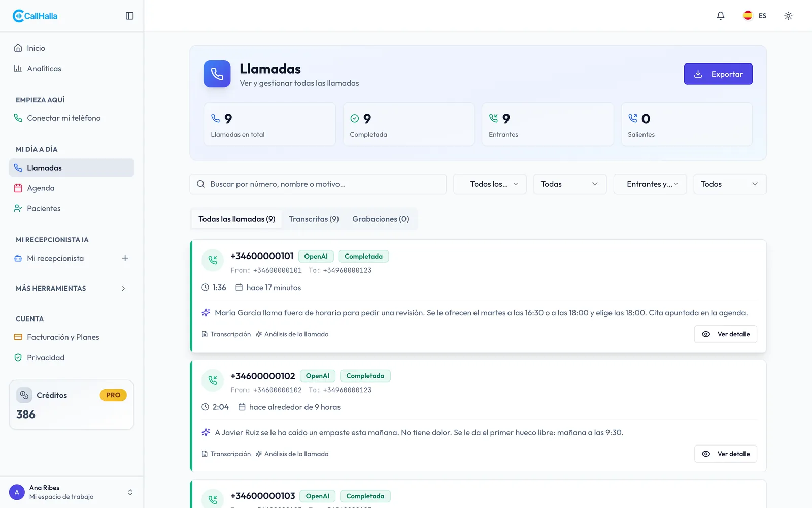Add a new receptionist with the plus icon
Viewport: 812px width, 508px height.
point(125,258)
